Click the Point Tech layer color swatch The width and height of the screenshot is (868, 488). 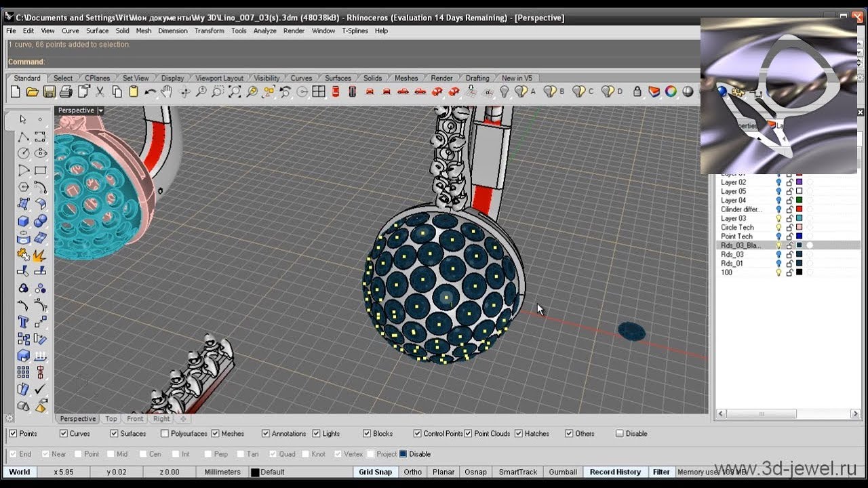(x=800, y=237)
